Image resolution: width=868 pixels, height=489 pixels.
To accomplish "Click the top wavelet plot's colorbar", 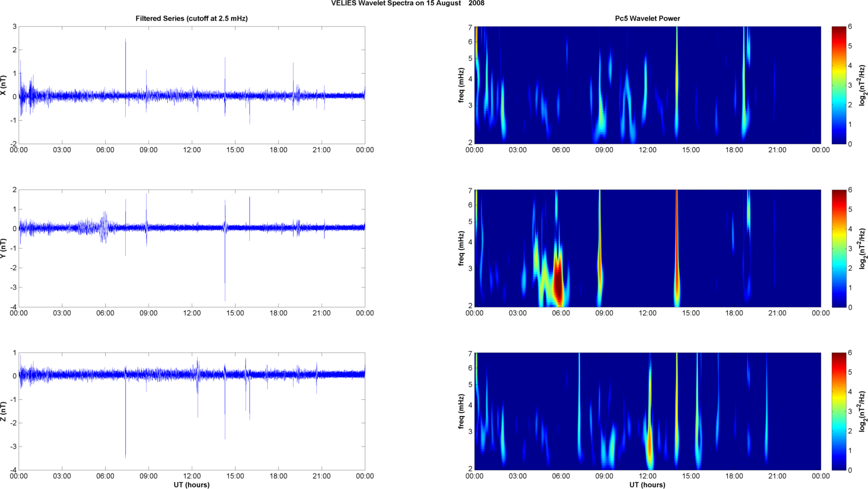I will point(839,85).
